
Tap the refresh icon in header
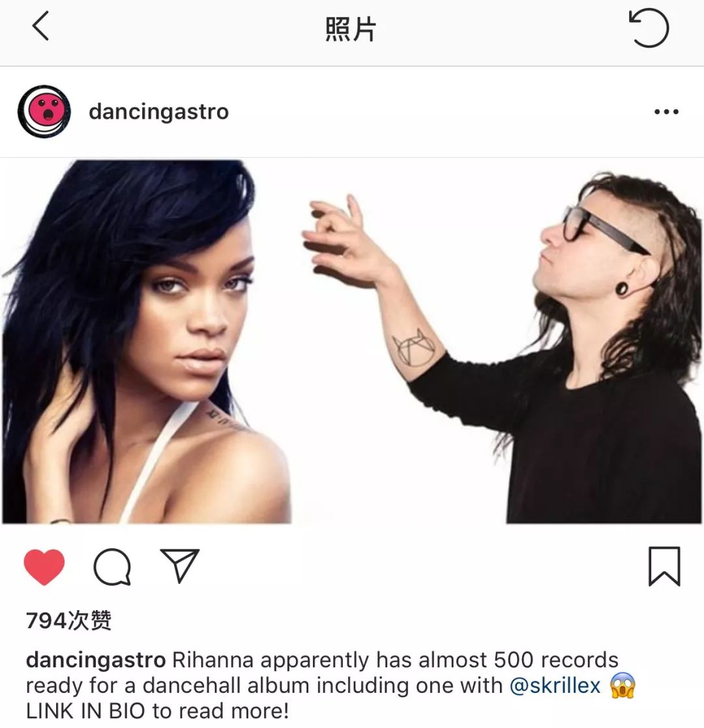649,28
